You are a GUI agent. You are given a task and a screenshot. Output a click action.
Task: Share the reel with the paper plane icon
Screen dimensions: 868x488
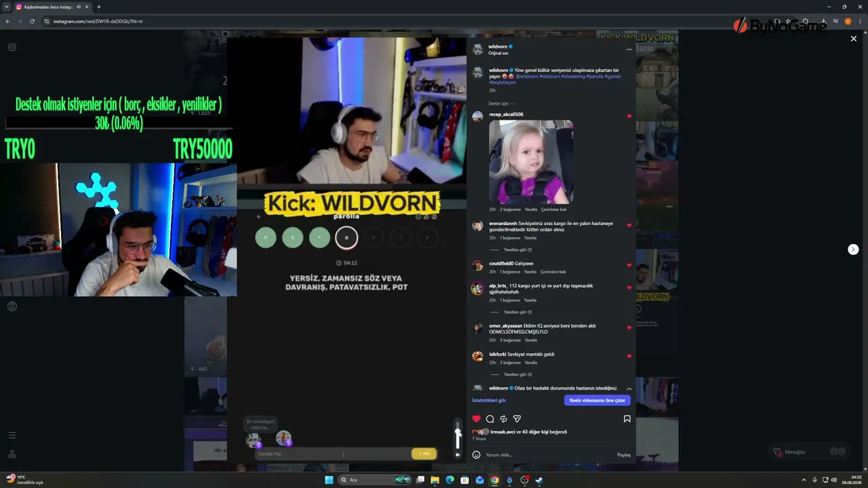(x=517, y=419)
